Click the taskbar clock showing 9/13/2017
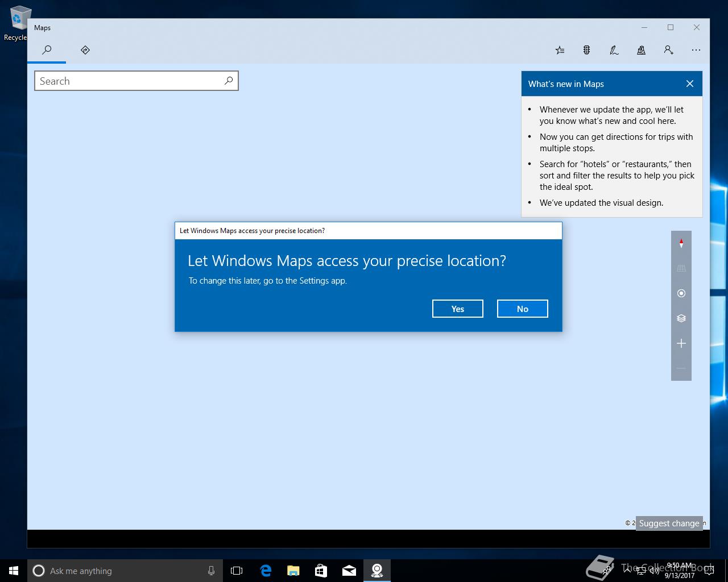 pos(680,571)
